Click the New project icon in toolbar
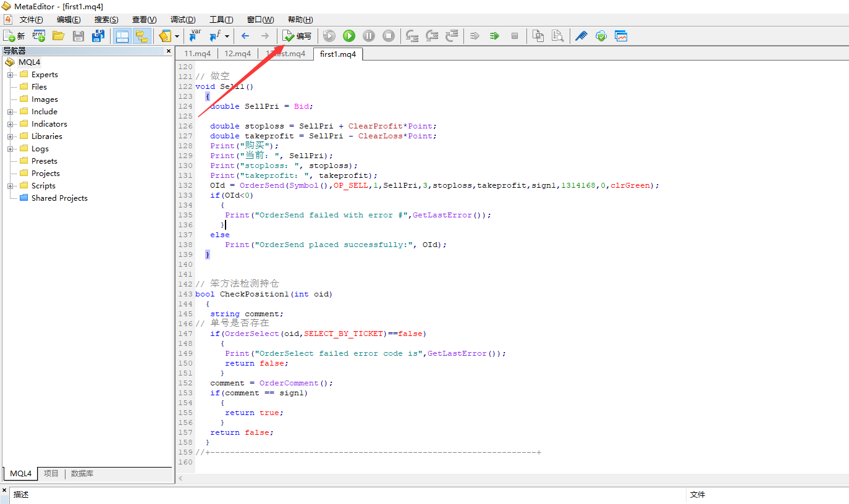Viewport: 849px width, 504px height. tap(39, 36)
